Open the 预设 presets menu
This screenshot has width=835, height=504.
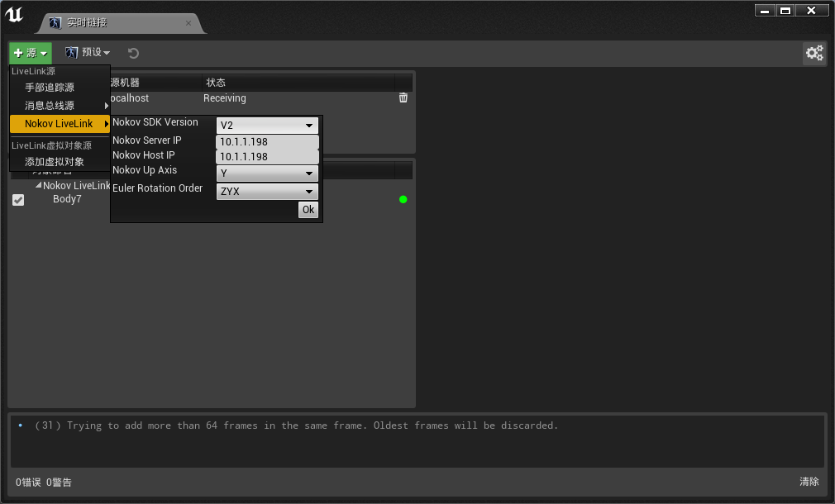coord(88,52)
